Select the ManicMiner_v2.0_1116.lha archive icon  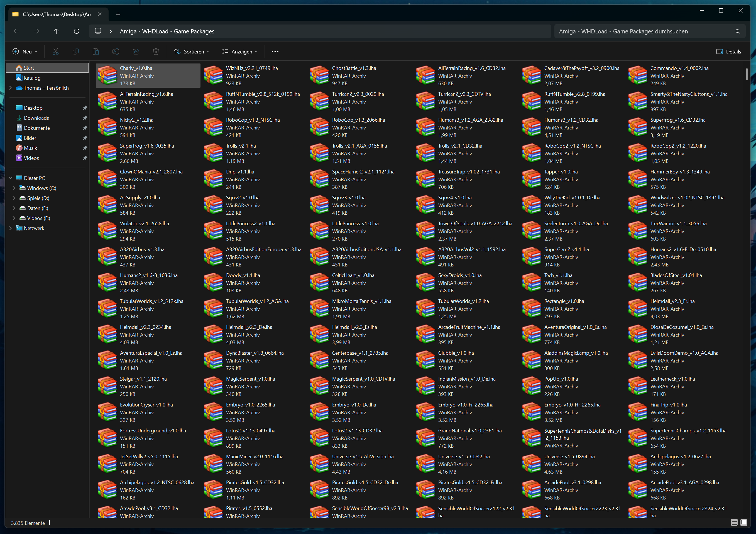click(x=213, y=464)
